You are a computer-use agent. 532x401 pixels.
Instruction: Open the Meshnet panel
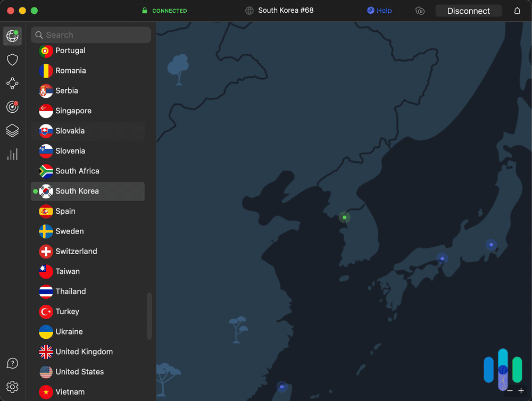click(12, 83)
